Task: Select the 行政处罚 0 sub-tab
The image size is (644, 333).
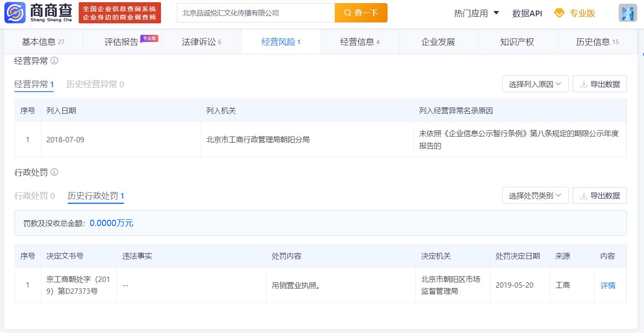Action: (35, 196)
